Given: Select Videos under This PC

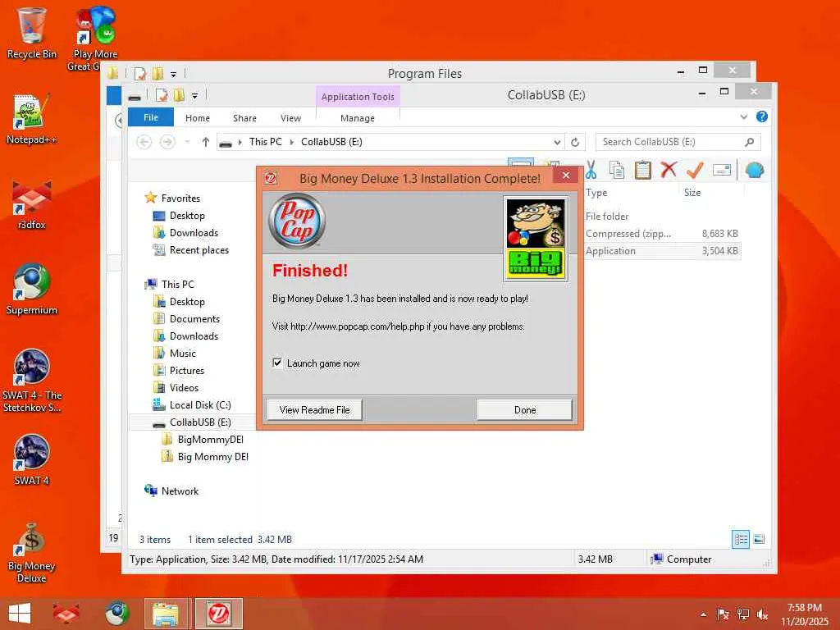Looking at the screenshot, I should point(184,387).
